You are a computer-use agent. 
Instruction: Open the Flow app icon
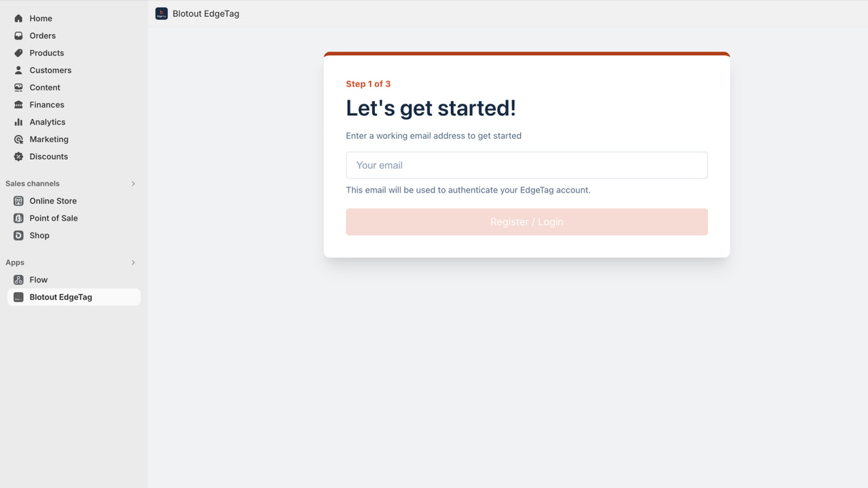pos(18,279)
